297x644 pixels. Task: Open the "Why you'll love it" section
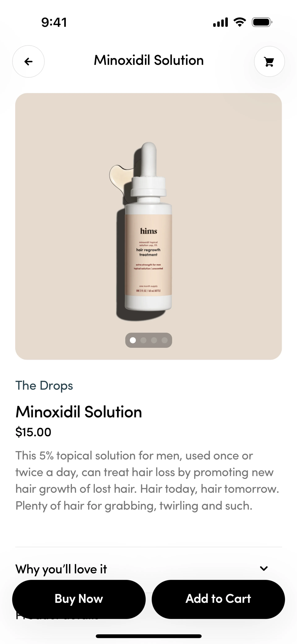click(148, 569)
